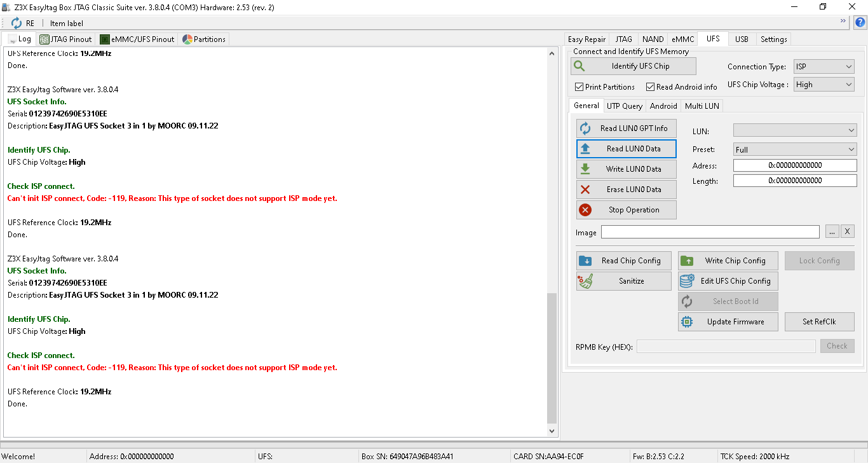868x463 pixels.
Task: Open the UTP Query sub-tab
Action: 624,106
